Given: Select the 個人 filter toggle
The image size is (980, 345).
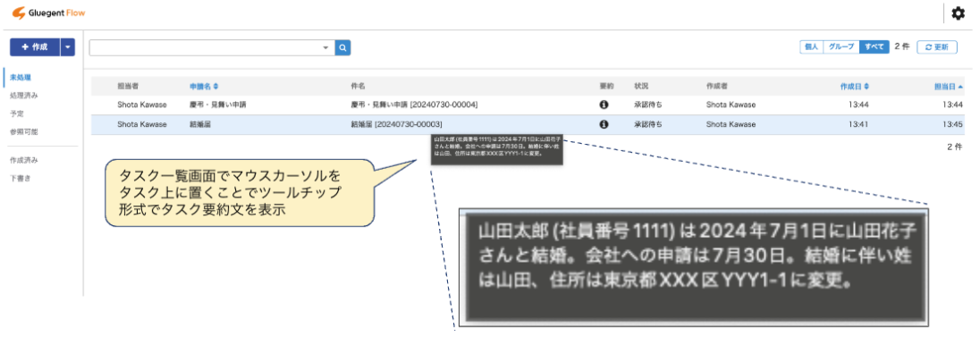Looking at the screenshot, I should (811, 46).
